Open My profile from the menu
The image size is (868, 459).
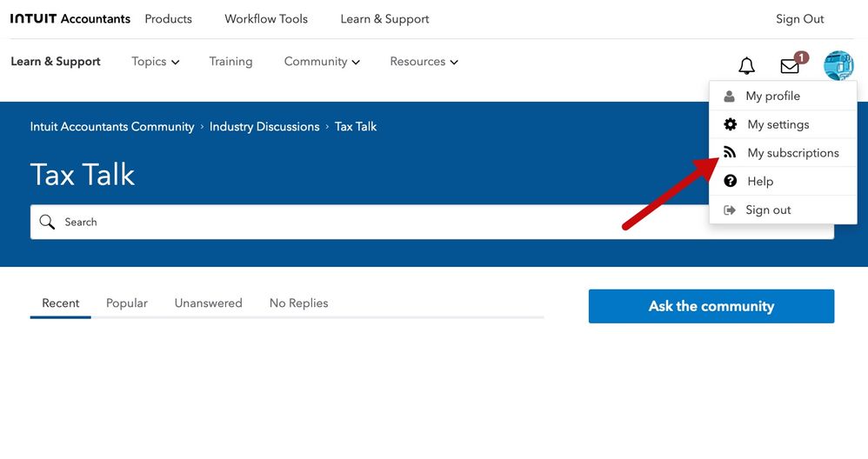783,96
